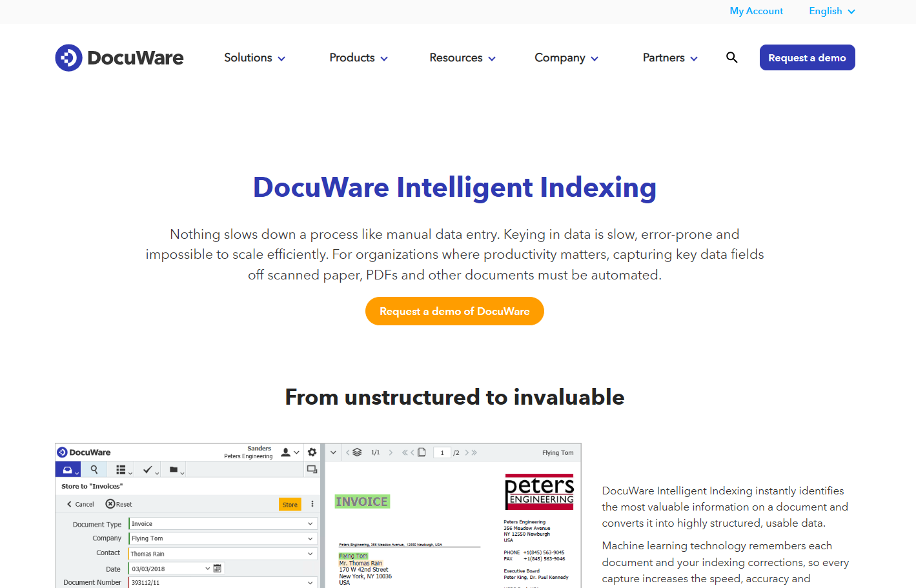Click the Reset circle-x icon
Viewport: 916px width, 588px height.
pyautogui.click(x=110, y=504)
